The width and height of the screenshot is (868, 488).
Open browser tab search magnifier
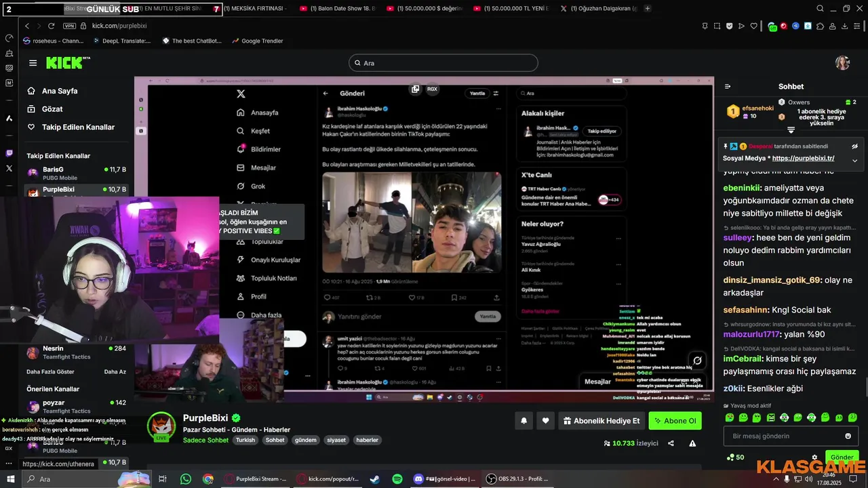click(821, 8)
